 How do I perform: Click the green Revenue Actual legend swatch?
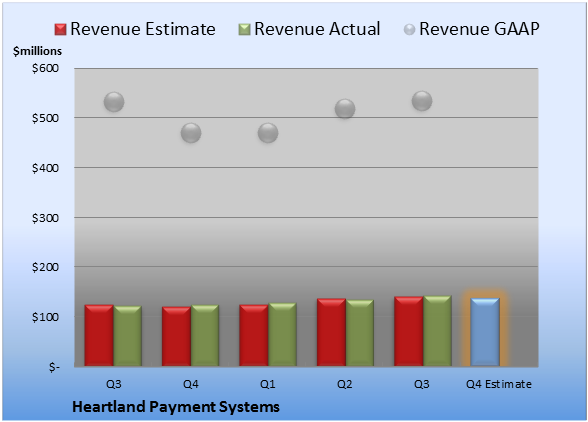[x=244, y=29]
